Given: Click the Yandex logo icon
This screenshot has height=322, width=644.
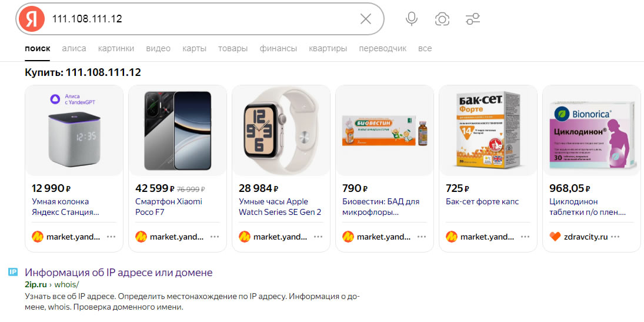Looking at the screenshot, I should point(32,19).
